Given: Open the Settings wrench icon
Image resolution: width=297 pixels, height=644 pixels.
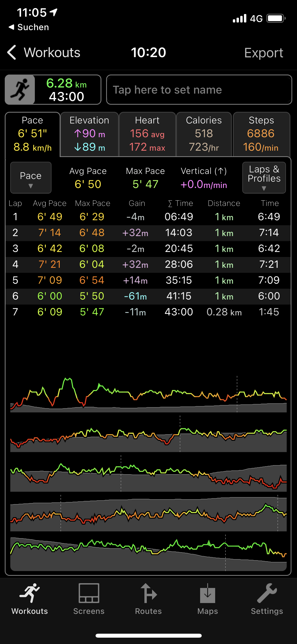Looking at the screenshot, I should [267, 594].
